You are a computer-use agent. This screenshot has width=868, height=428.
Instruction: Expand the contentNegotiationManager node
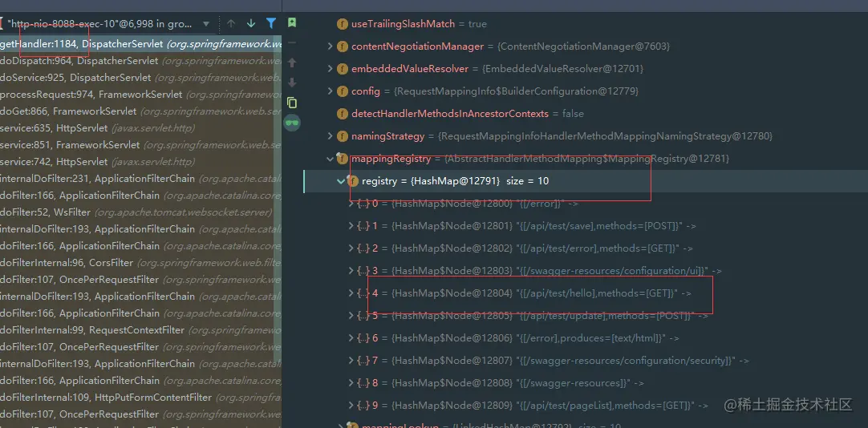click(x=331, y=46)
